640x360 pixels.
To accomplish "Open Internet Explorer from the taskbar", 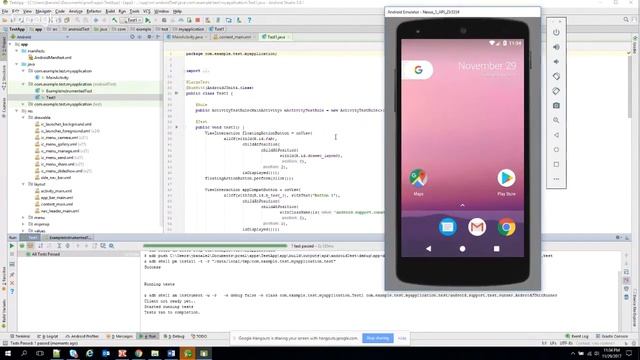I will pos(89,353).
